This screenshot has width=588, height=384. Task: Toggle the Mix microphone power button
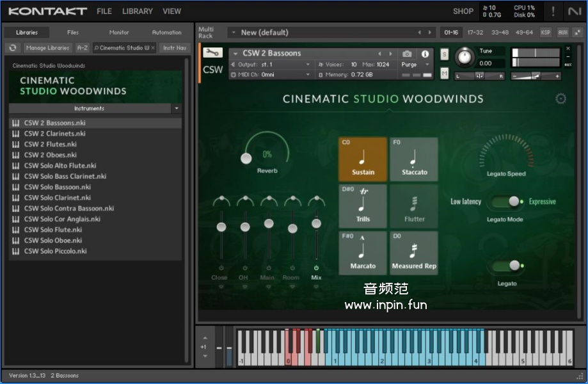point(316,268)
